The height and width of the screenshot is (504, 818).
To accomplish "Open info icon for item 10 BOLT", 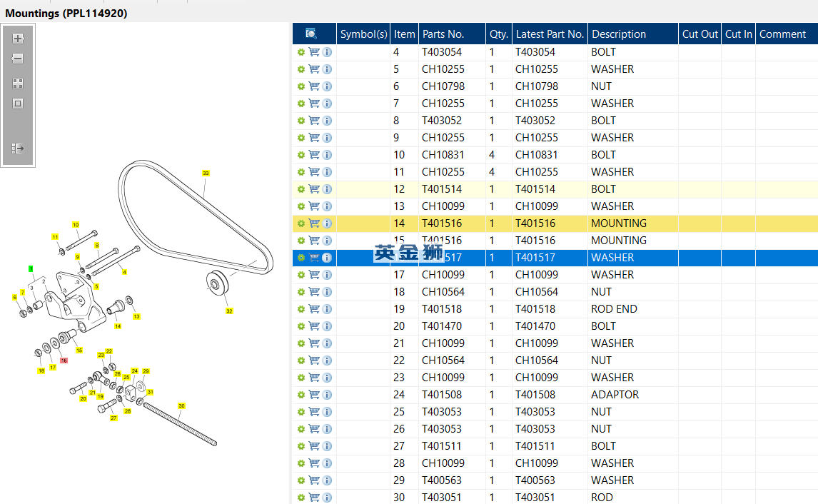I will [327, 155].
